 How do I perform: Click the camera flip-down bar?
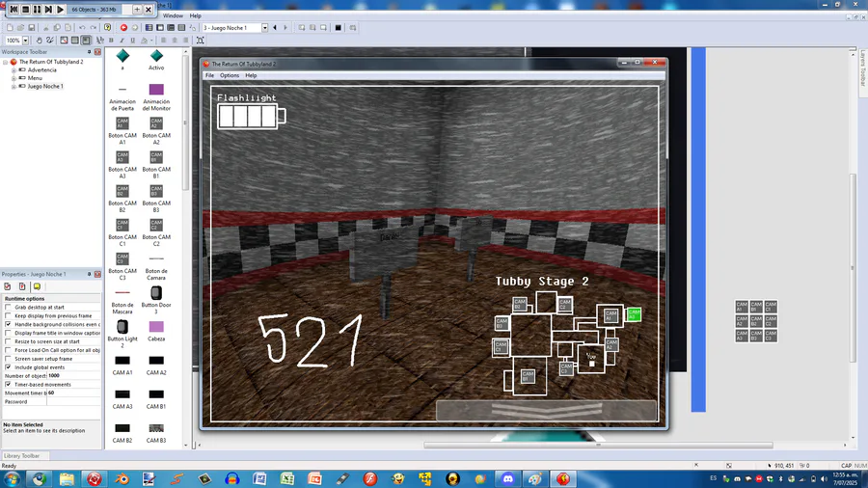click(x=547, y=411)
